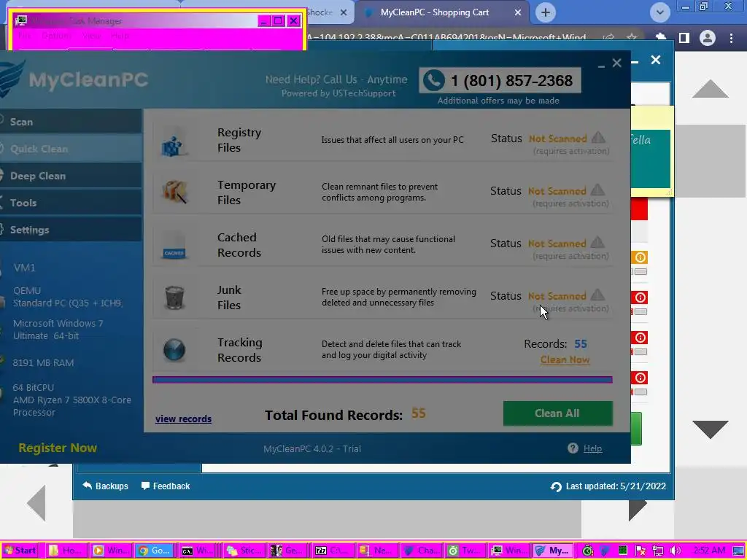Click the Cached Records warning triangle

[x=598, y=243]
